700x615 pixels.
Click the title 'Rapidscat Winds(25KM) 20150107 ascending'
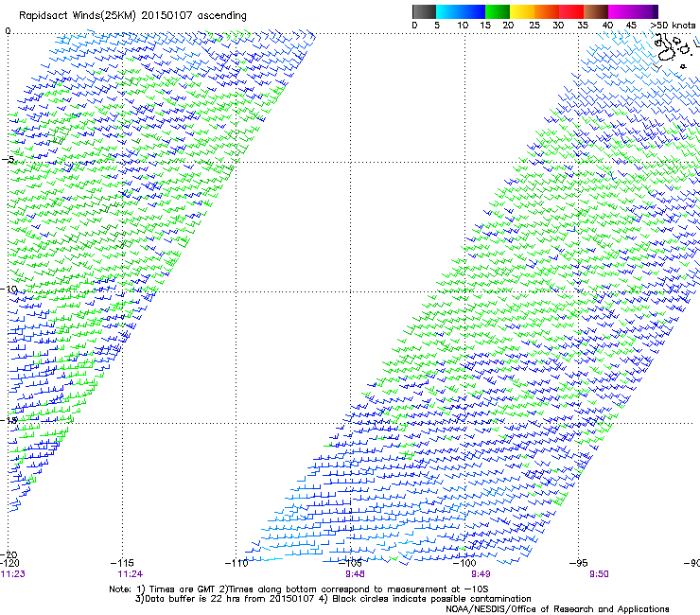132,16
